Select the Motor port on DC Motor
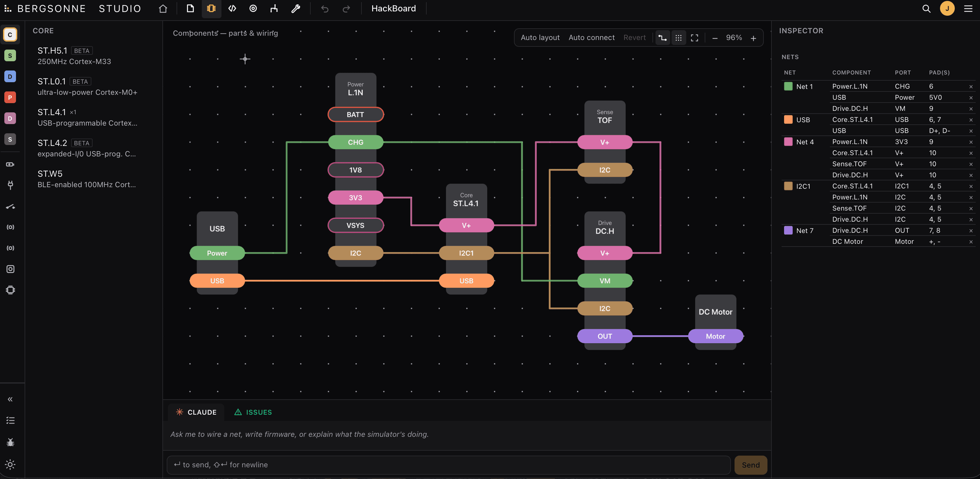The height and width of the screenshot is (479, 980). [x=715, y=336]
